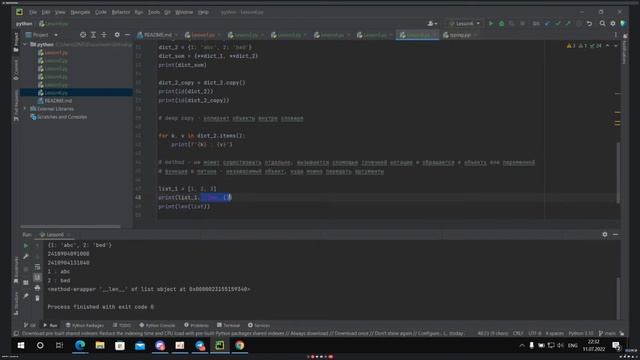Toggle the Structure sidebar button
This screenshot has width=640, height=360.
pos(16,303)
